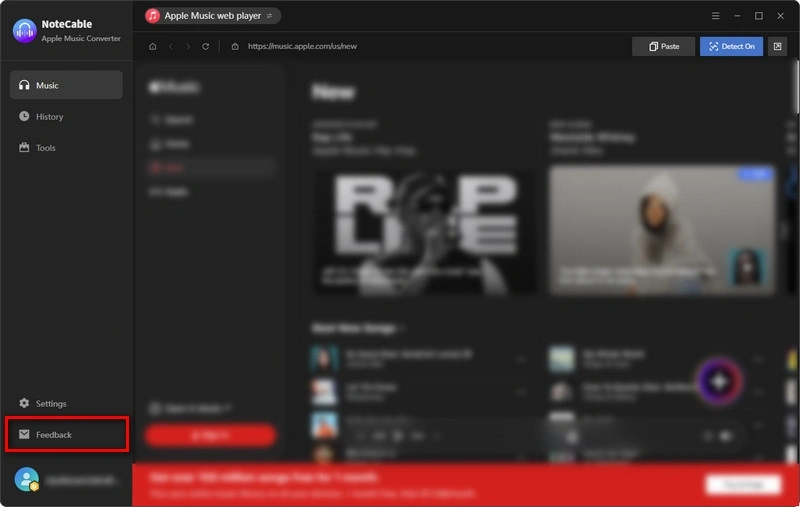Go to the web player home icon
Viewport: 800px width, 507px height.
[153, 46]
